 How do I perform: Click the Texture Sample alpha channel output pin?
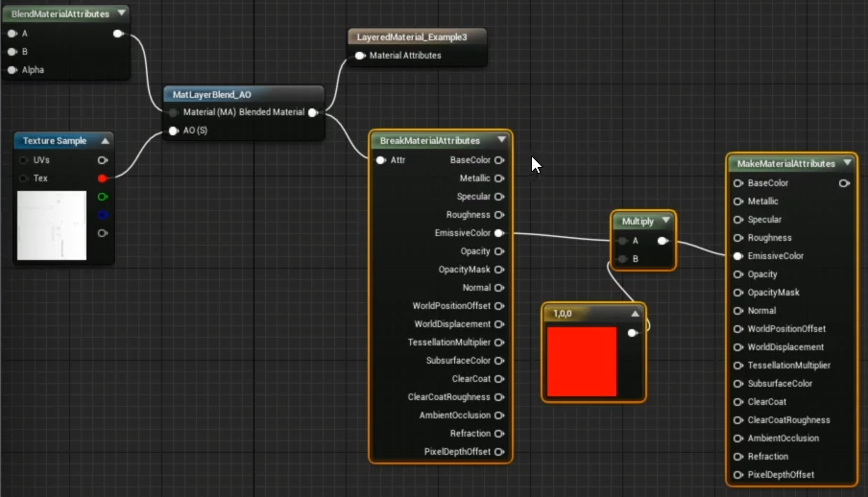(x=103, y=233)
